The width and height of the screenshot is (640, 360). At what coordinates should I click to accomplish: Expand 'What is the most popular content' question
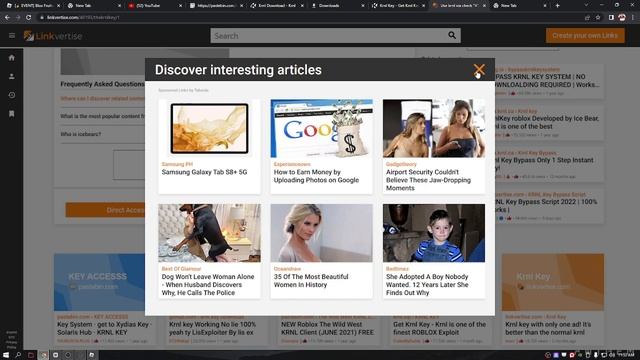tap(102, 116)
